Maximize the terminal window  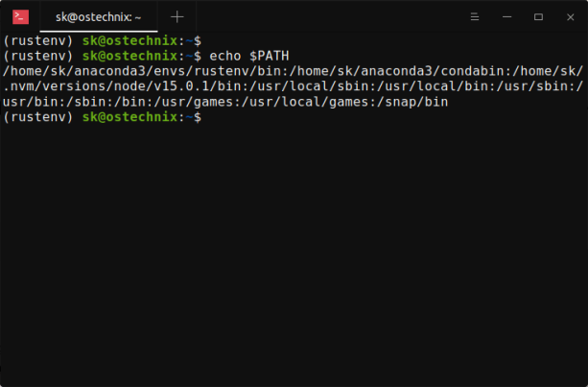[x=538, y=16]
